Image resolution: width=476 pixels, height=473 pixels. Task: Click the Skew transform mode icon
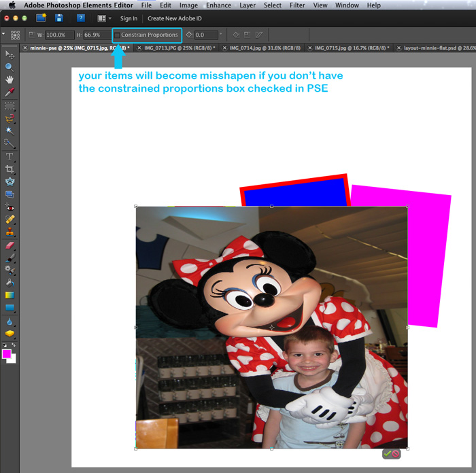[258, 35]
